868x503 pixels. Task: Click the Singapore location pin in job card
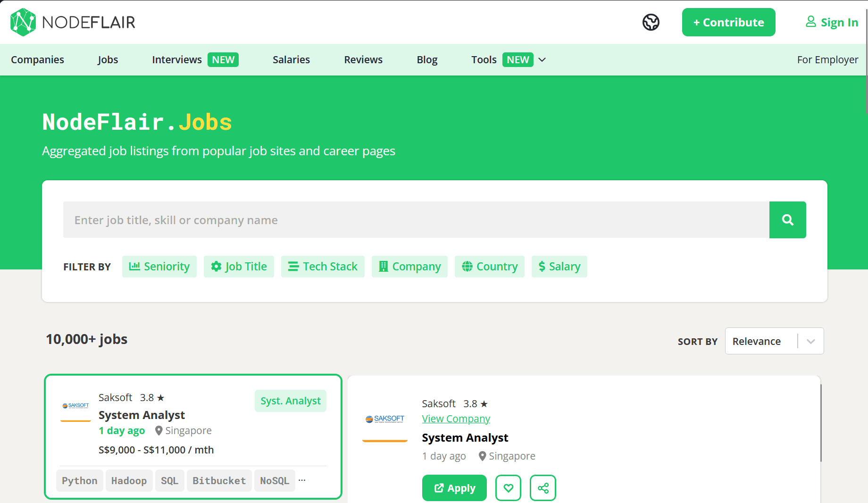(x=159, y=431)
